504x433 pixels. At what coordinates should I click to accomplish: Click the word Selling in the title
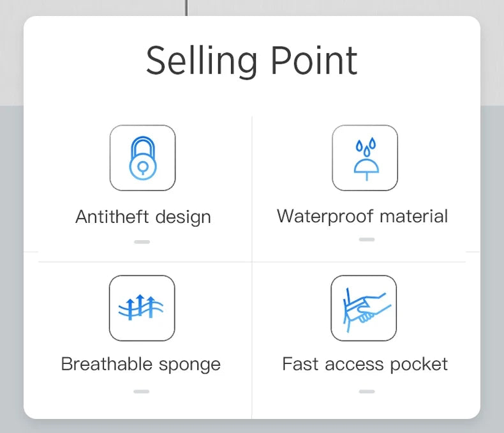202,61
